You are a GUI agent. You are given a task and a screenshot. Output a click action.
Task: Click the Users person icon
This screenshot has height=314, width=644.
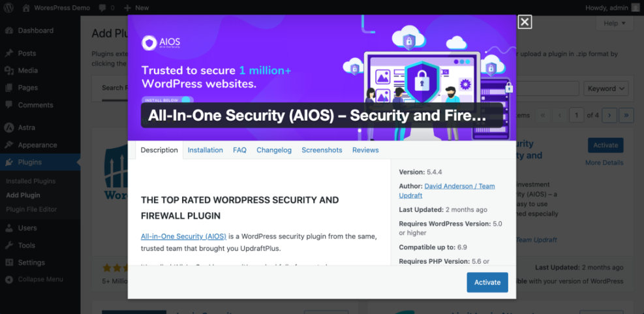coord(9,228)
